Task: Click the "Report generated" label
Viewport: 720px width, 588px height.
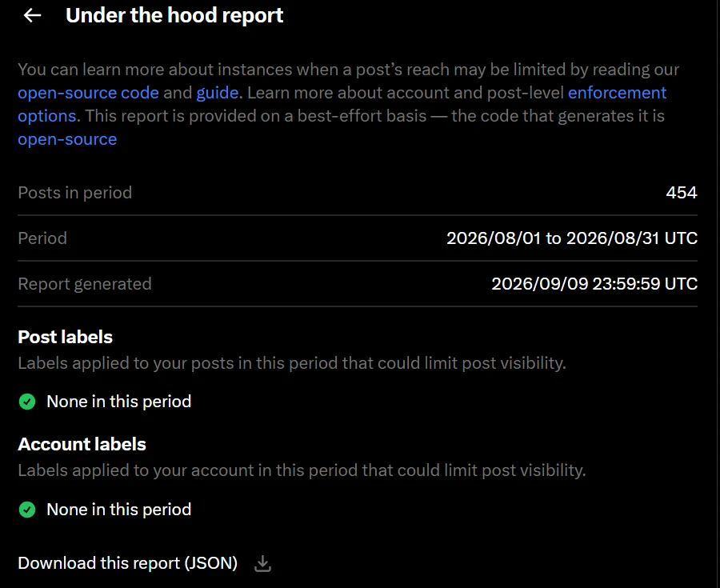Action: tap(85, 284)
